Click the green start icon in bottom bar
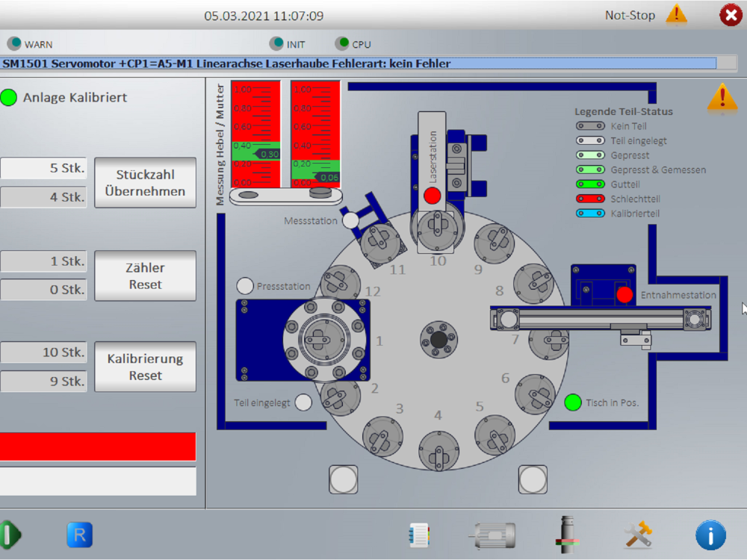The width and height of the screenshot is (747, 560). point(10,535)
